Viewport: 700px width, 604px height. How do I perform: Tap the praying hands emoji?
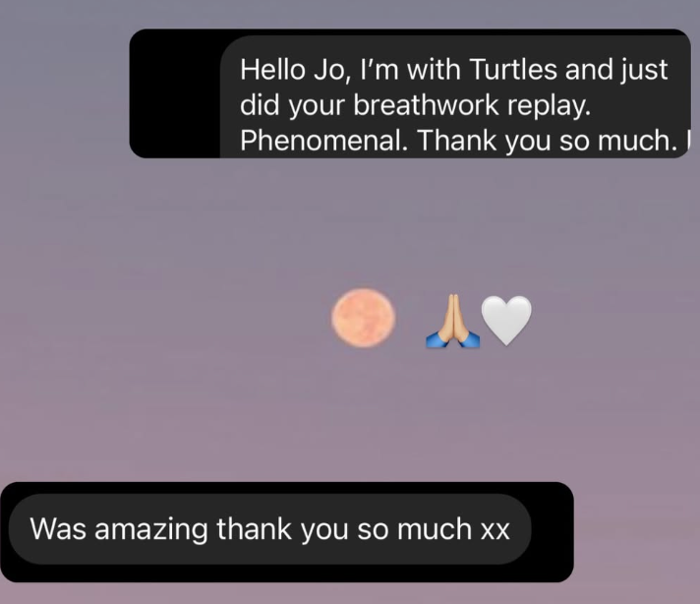click(x=452, y=321)
